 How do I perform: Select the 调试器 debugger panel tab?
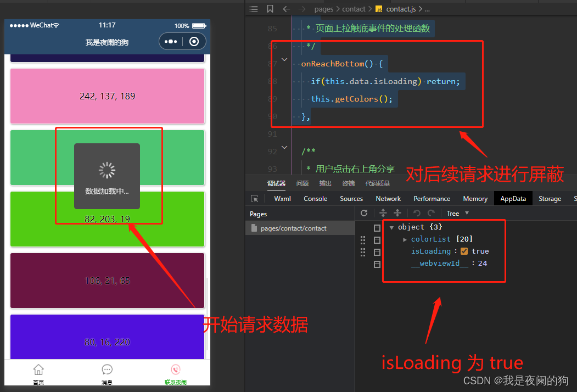click(276, 183)
